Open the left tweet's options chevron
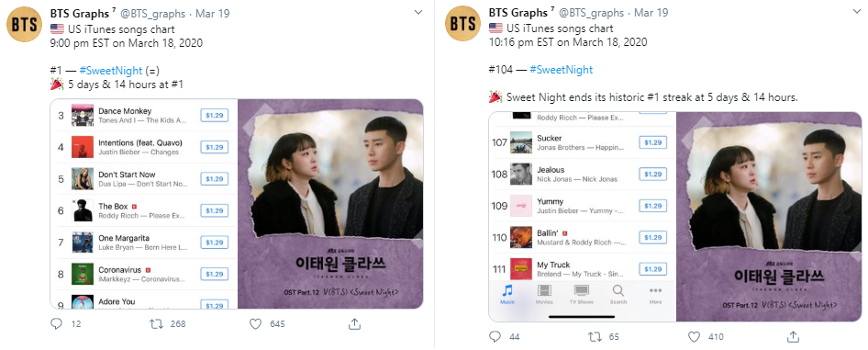Screen dimensions: 868x350 click(x=418, y=12)
